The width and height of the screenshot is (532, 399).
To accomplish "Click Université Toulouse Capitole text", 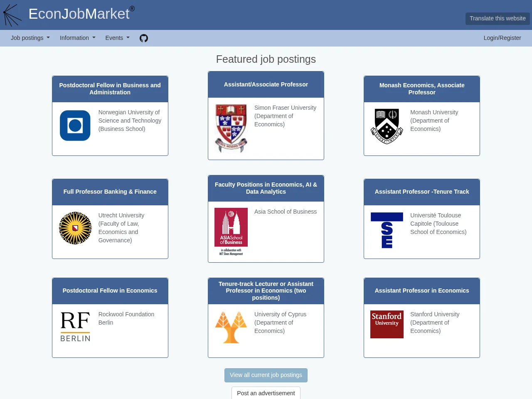I will 438,224.
